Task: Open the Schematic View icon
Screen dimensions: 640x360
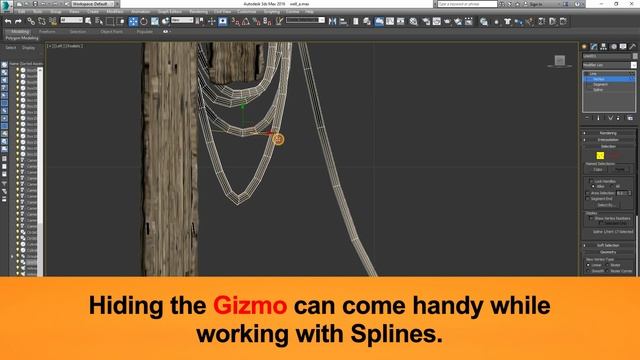Action: (x=401, y=21)
